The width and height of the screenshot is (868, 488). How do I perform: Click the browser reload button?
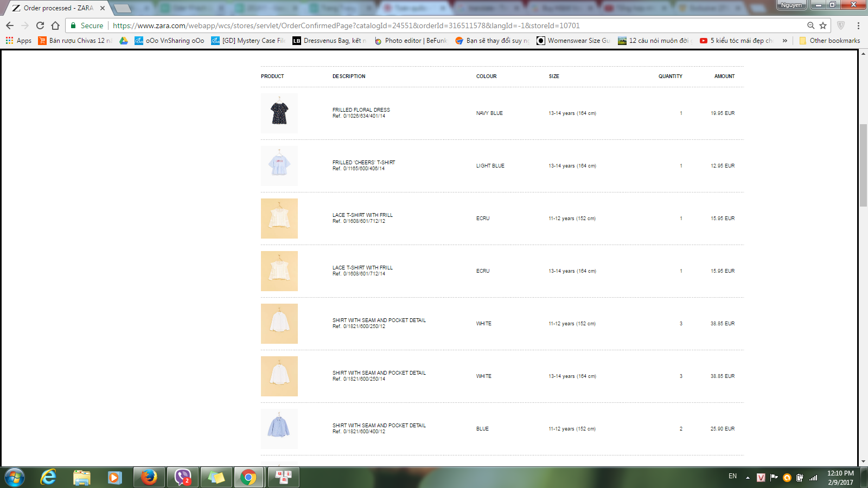pyautogui.click(x=40, y=25)
